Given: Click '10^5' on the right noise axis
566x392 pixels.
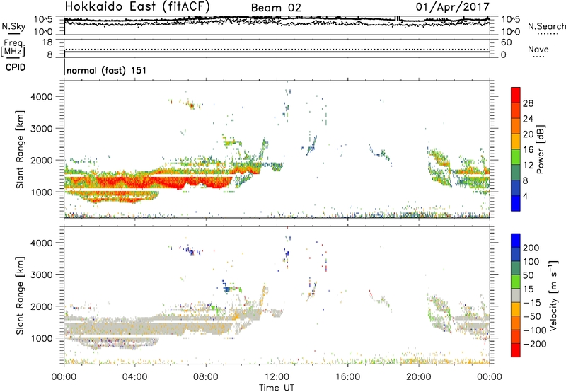Looking at the screenshot, I should (510, 19).
